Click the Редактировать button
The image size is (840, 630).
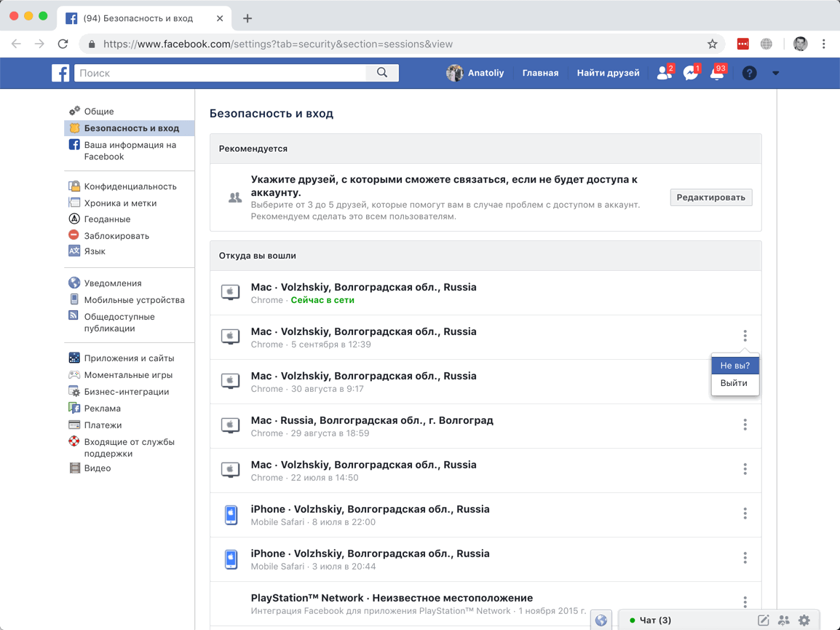click(710, 197)
